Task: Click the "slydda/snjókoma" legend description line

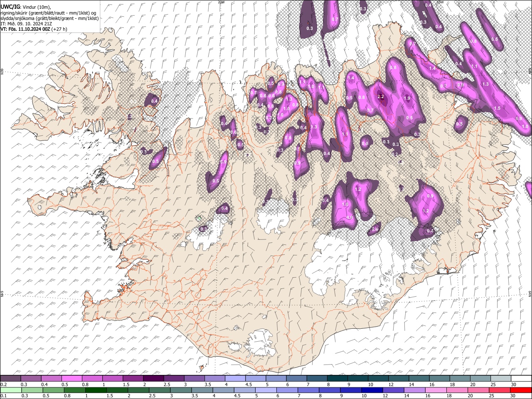Action: (49, 18)
